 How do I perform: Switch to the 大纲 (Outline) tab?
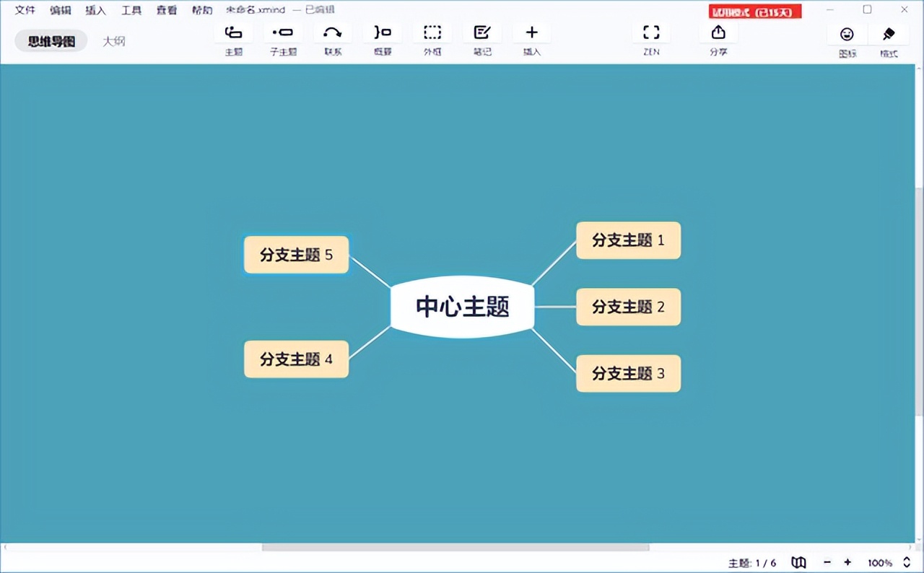[113, 41]
